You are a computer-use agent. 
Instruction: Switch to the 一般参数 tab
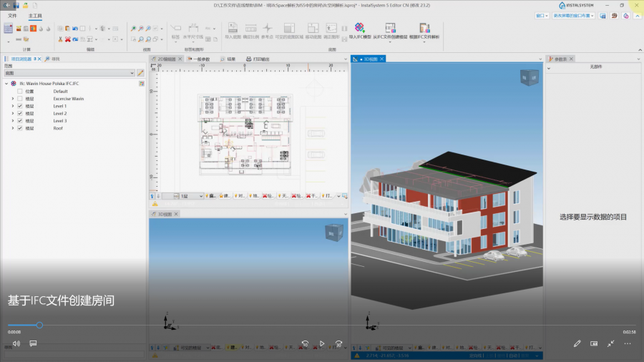point(201,59)
